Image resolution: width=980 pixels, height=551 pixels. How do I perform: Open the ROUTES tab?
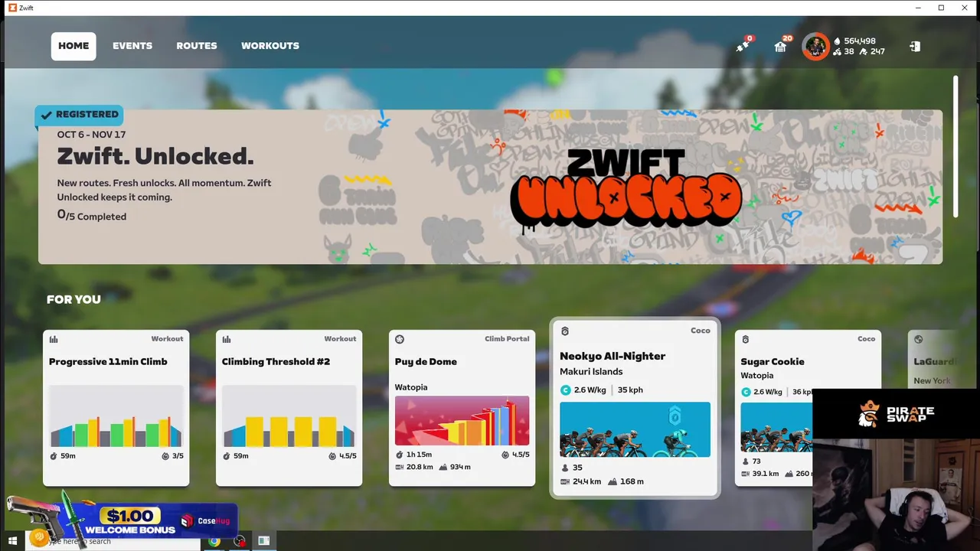197,46
